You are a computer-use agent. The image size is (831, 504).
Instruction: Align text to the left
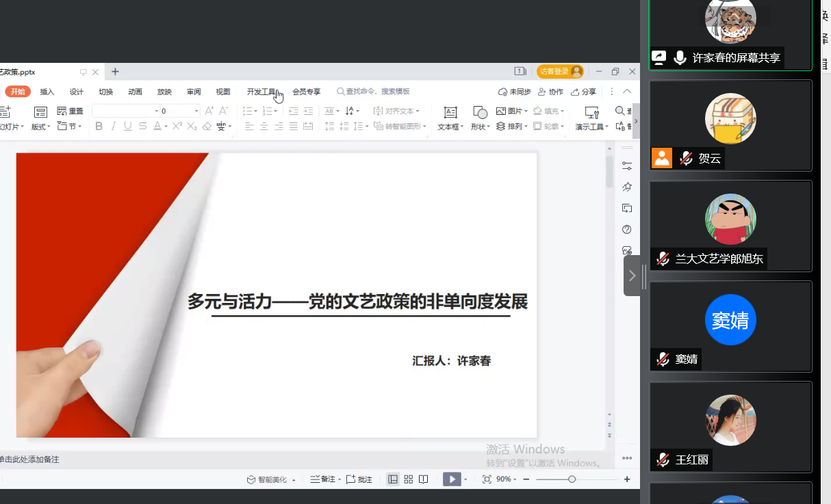click(x=249, y=127)
